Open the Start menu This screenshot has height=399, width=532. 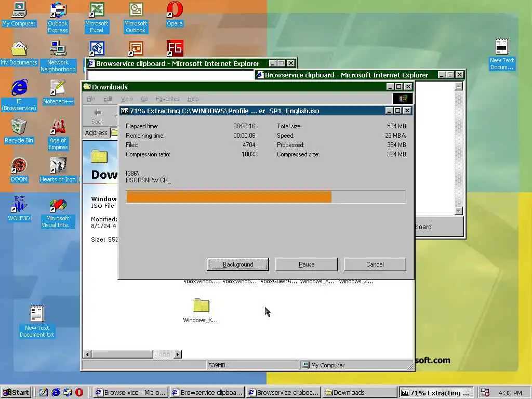point(16,393)
